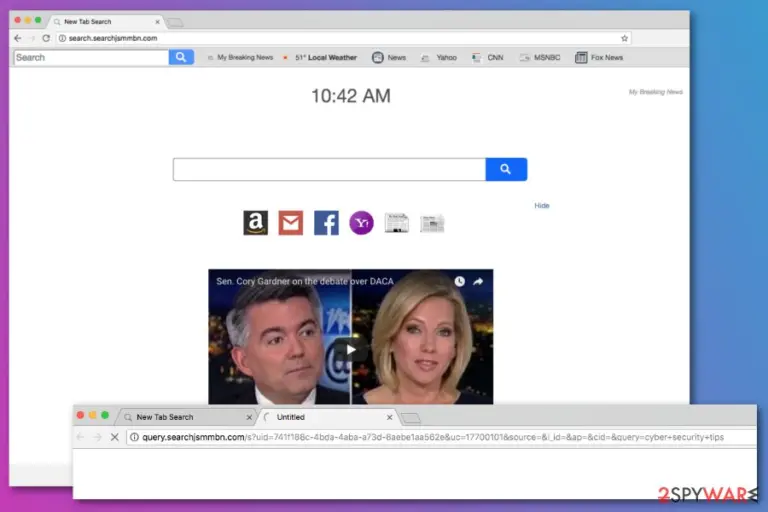Click the toolbar Search text field
The width and height of the screenshot is (768, 512).
92,57
